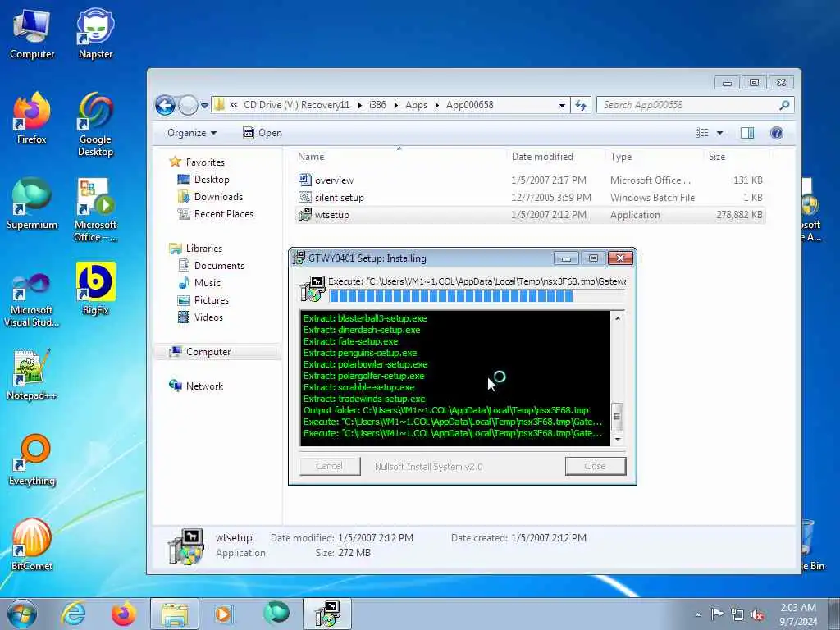The height and width of the screenshot is (630, 840).
Task: Launch Supermium from the desktop
Action: (32, 204)
